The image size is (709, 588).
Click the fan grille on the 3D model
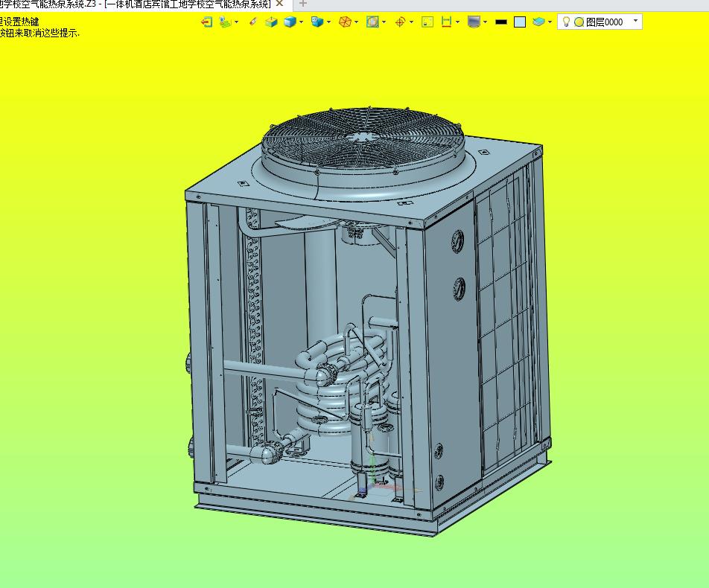point(363,138)
